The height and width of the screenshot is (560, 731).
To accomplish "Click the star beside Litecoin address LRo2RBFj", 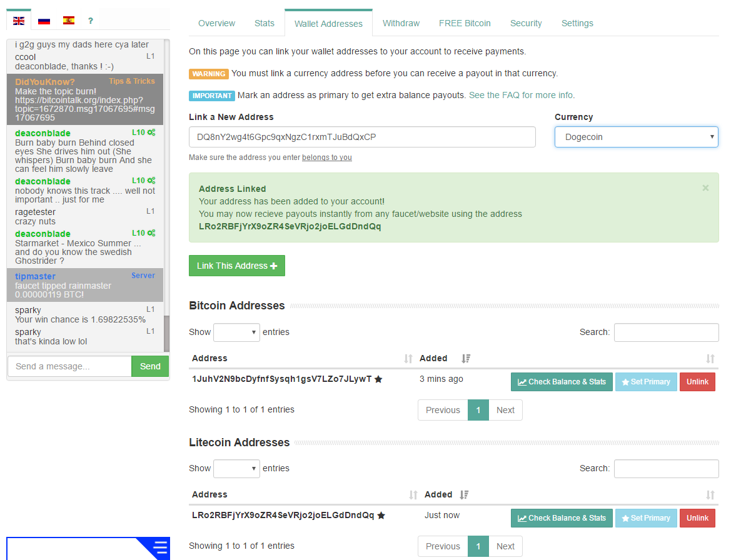I will (x=381, y=515).
